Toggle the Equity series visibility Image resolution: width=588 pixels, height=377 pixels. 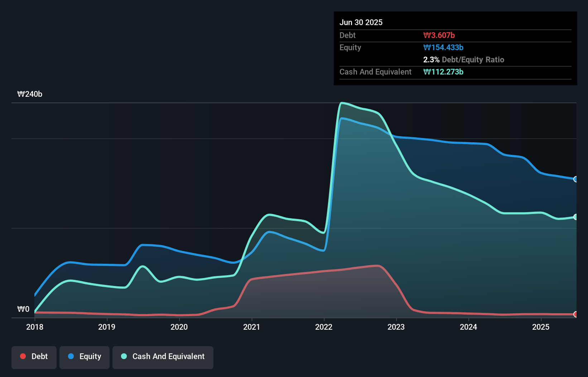[84, 357]
